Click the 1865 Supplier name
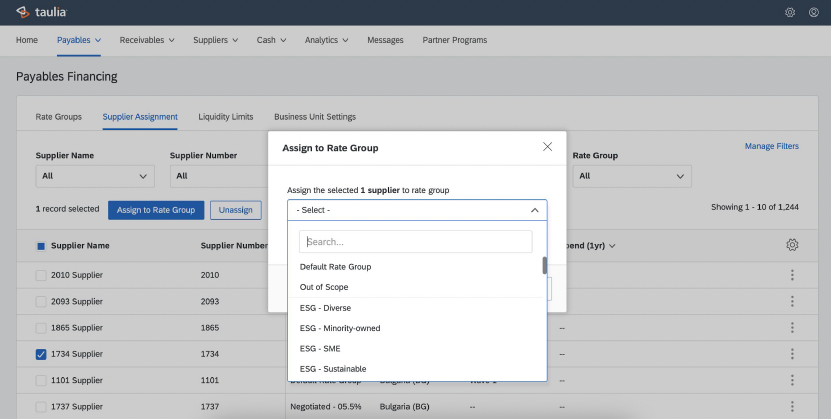The image size is (831, 419). pyautogui.click(x=77, y=328)
